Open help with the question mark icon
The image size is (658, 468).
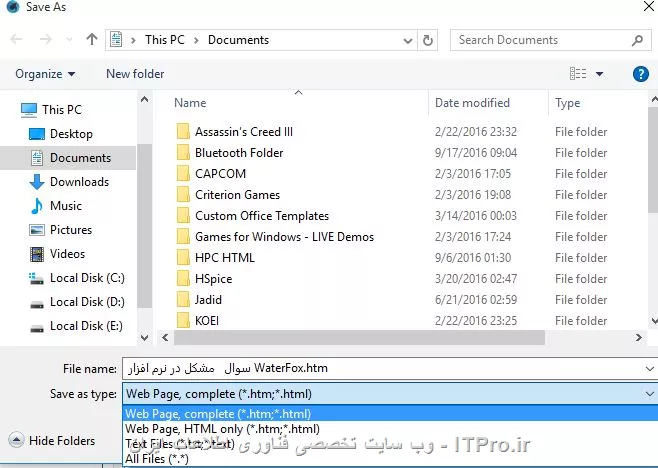coord(640,74)
